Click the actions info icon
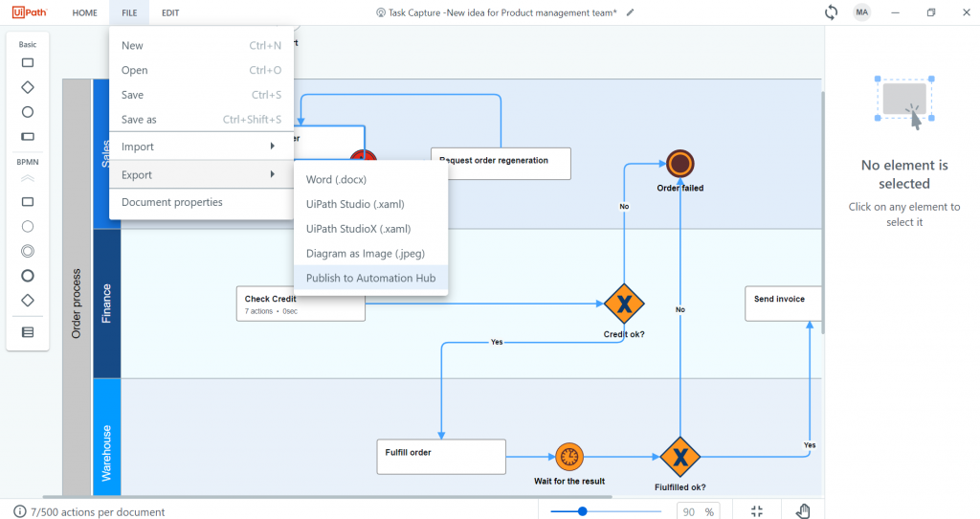The width and height of the screenshot is (980, 519). (20, 511)
